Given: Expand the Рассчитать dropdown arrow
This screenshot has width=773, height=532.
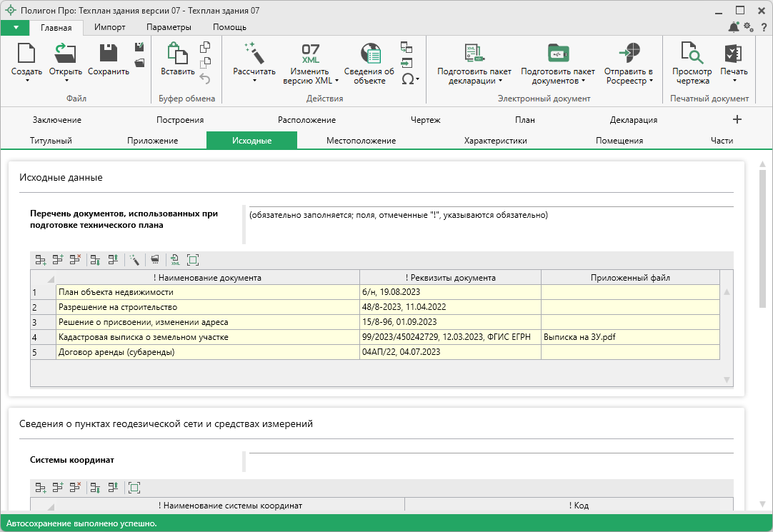Looking at the screenshot, I should coord(254,81).
